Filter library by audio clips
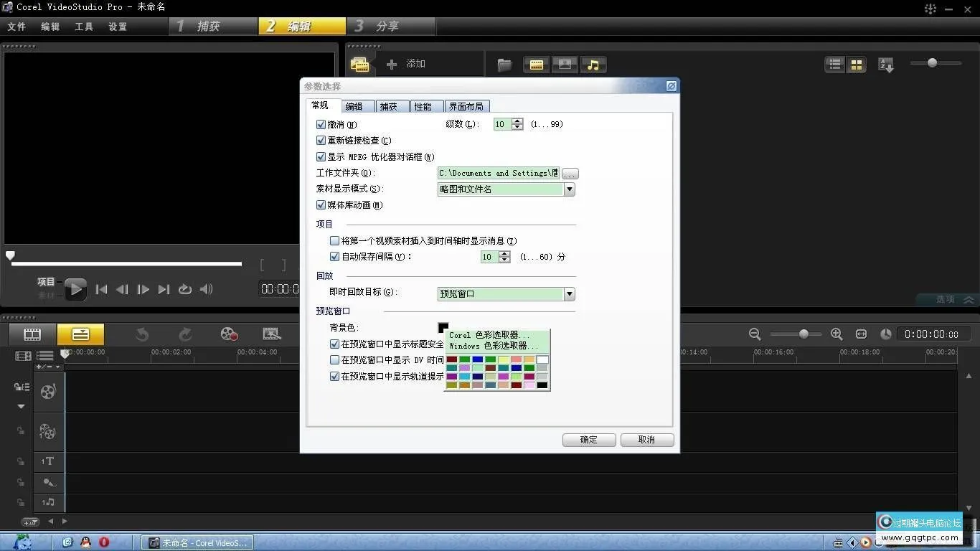Screen dimensions: 980x551 pos(593,65)
